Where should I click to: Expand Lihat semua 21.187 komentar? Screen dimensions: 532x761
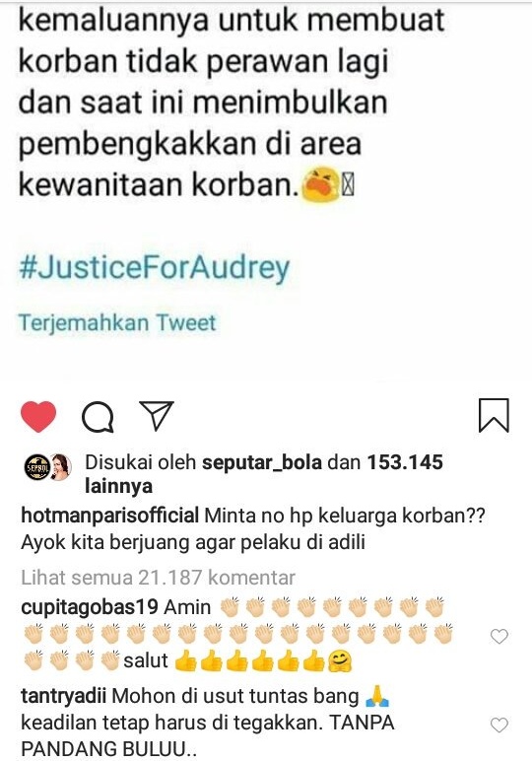[158, 578]
